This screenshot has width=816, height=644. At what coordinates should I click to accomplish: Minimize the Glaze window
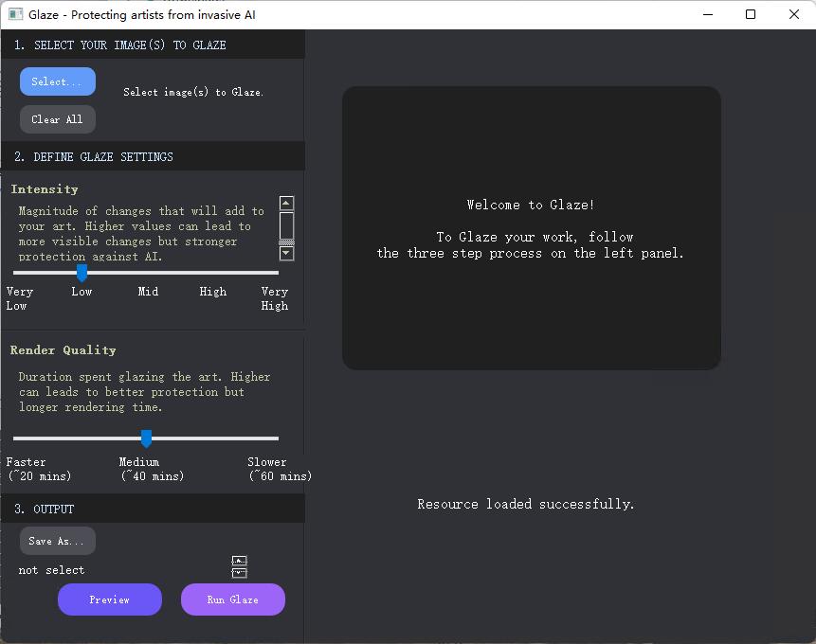coord(708,14)
